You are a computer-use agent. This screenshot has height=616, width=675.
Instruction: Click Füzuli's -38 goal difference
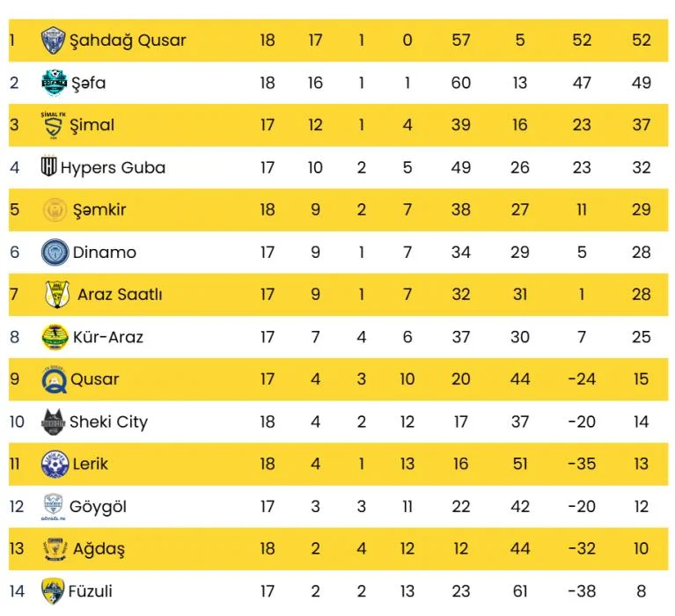pyautogui.click(x=582, y=591)
